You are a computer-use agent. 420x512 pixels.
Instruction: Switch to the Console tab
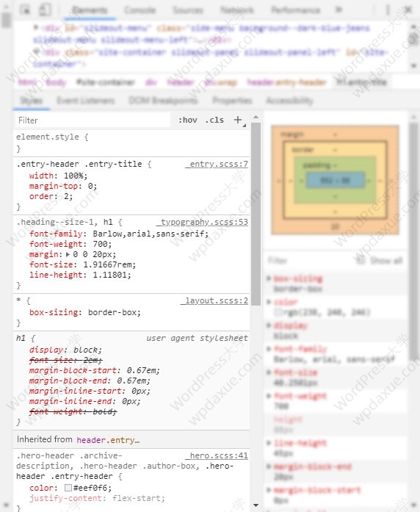coord(140,10)
